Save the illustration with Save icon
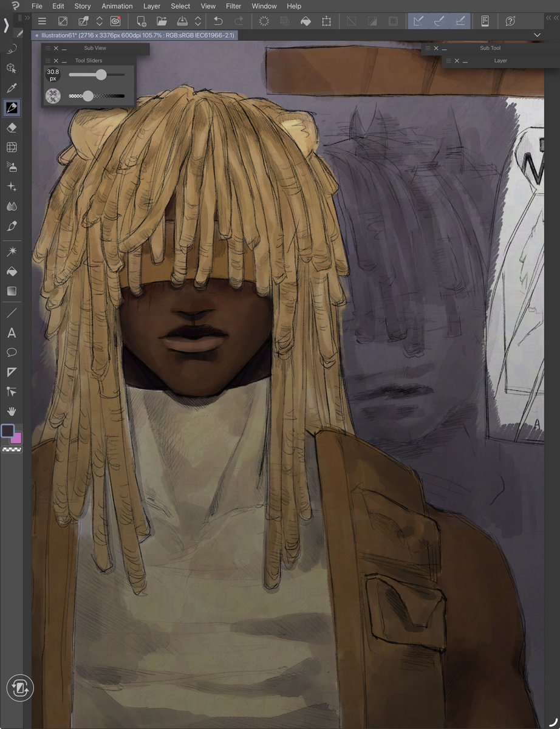The width and height of the screenshot is (560, 729). coord(182,21)
